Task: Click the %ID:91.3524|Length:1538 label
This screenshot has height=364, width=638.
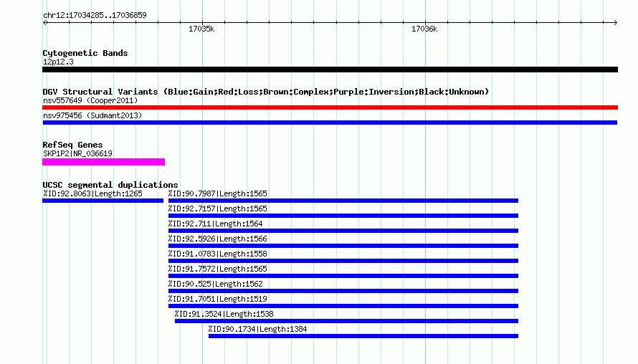Action: pos(224,314)
